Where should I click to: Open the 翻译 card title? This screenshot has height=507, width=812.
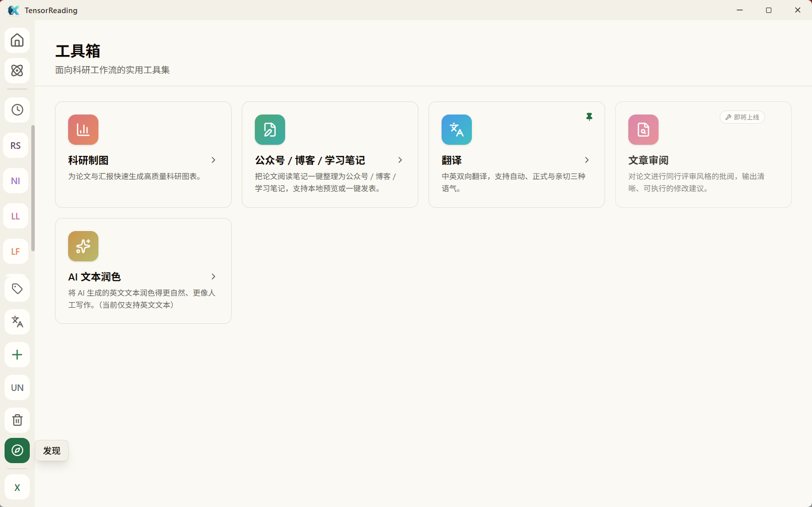(x=452, y=160)
